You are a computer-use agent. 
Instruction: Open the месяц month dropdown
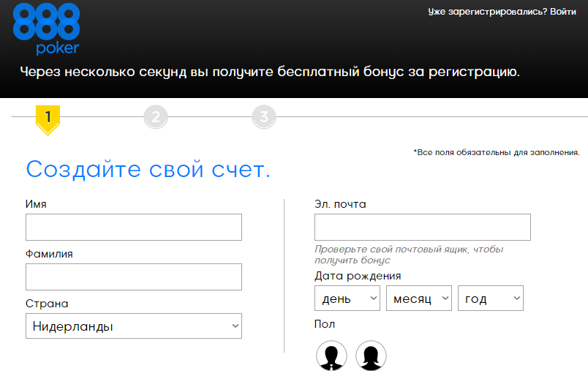(x=419, y=299)
